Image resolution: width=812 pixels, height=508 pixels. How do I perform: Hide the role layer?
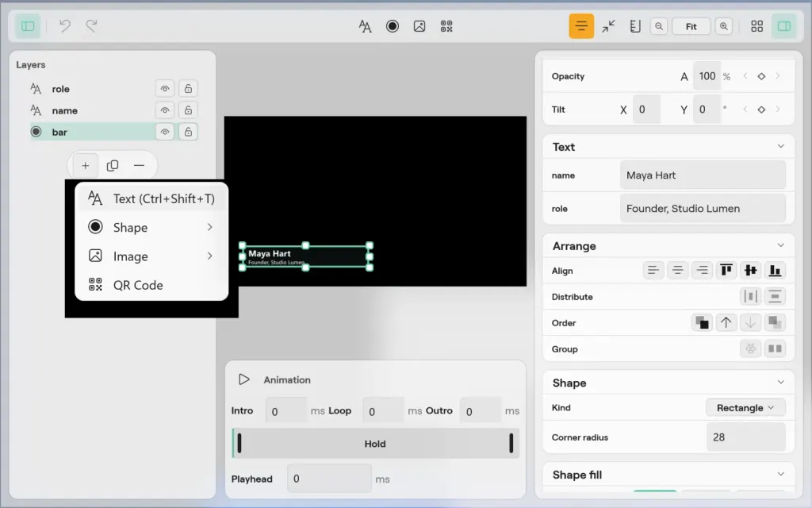[165, 89]
